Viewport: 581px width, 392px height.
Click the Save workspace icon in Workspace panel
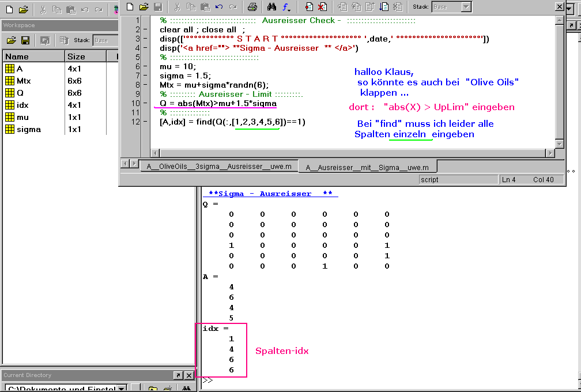point(25,40)
